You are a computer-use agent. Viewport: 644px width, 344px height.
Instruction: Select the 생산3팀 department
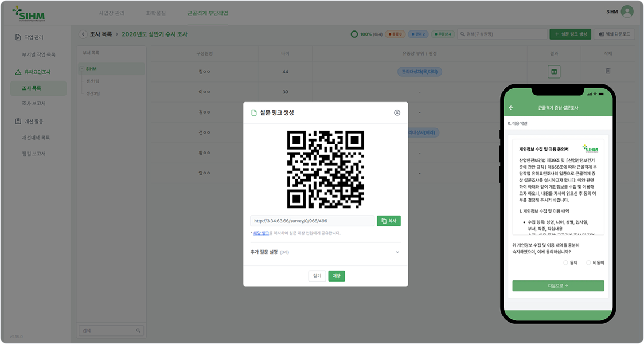(93, 93)
